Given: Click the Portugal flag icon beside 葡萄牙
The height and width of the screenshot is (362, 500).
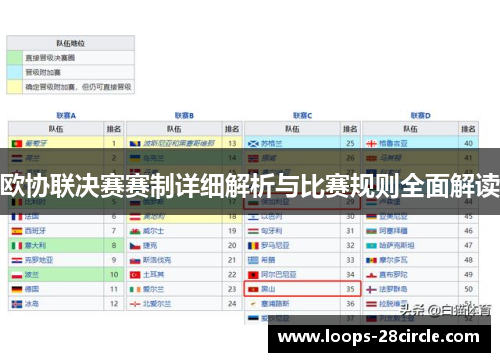Looking at the screenshot, I should (x=17, y=144).
